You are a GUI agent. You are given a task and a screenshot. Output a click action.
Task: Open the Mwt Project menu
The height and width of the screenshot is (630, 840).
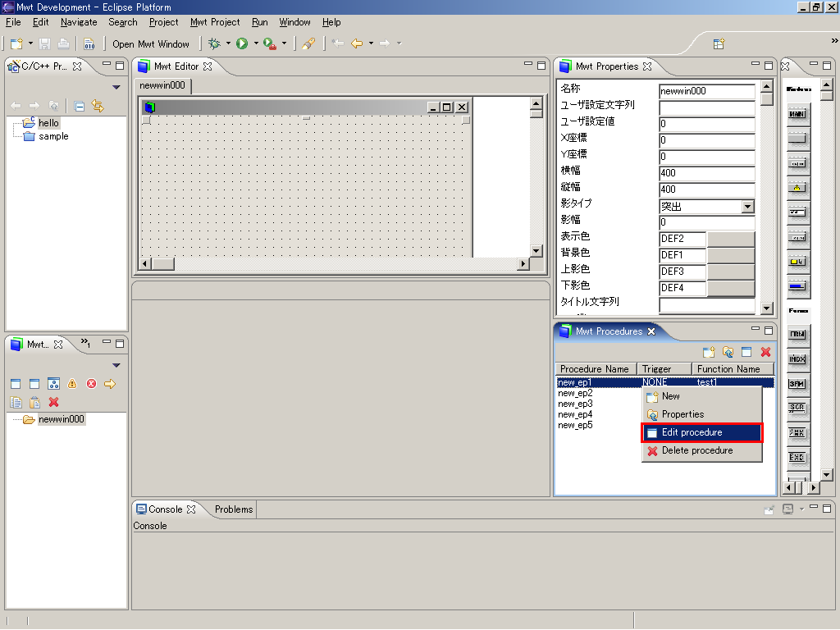click(215, 22)
